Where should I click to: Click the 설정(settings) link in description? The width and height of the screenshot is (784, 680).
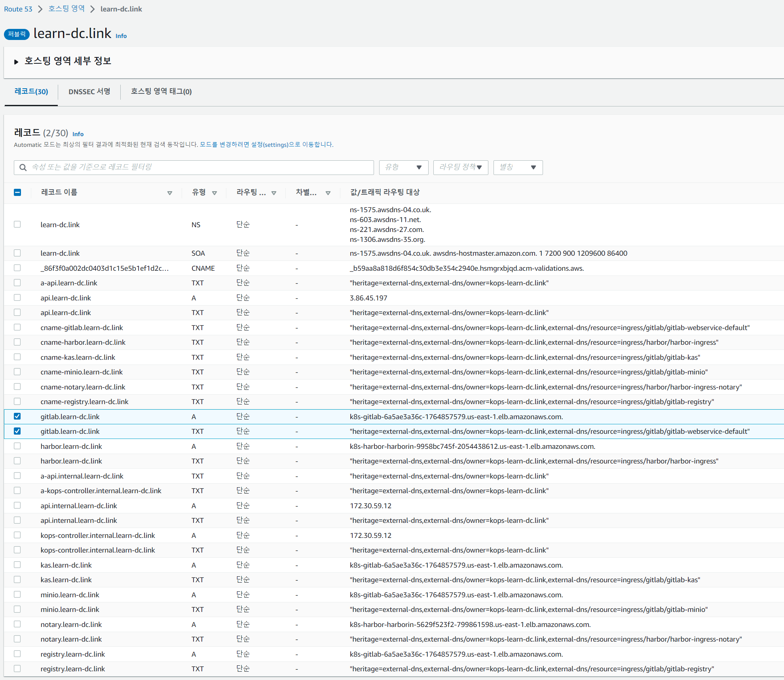point(270,145)
